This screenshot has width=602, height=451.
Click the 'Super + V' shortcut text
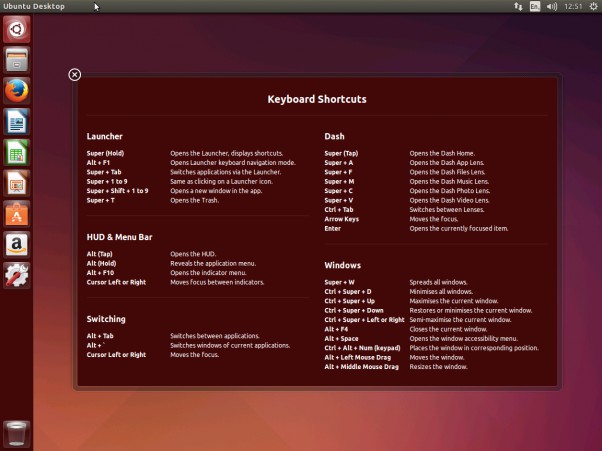point(339,200)
